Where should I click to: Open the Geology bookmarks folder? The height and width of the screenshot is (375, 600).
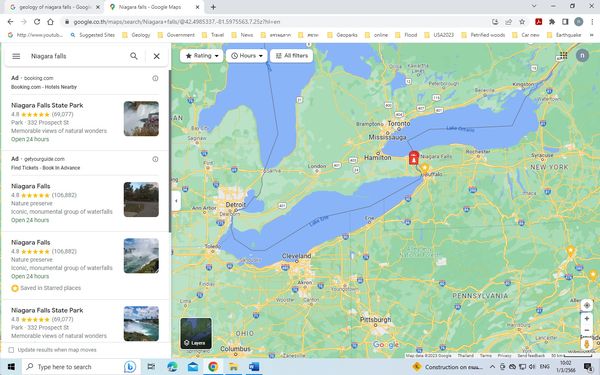coord(136,35)
